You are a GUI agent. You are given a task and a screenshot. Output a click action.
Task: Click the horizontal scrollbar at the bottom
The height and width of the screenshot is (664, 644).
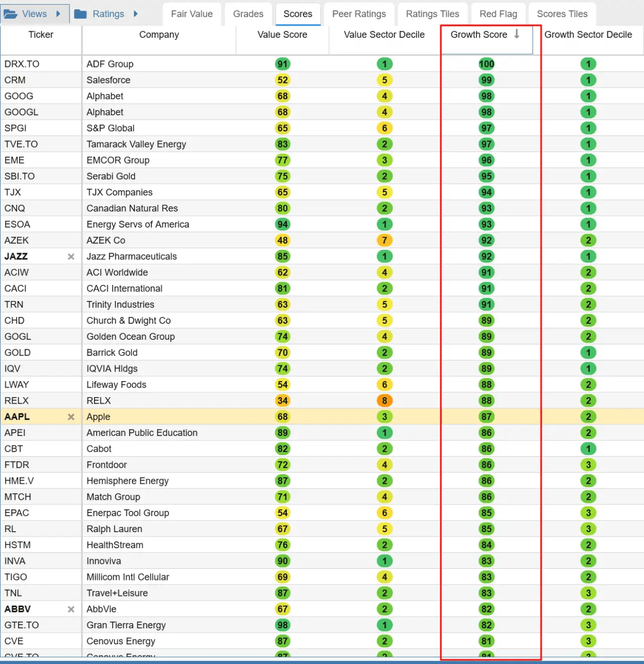point(322,661)
